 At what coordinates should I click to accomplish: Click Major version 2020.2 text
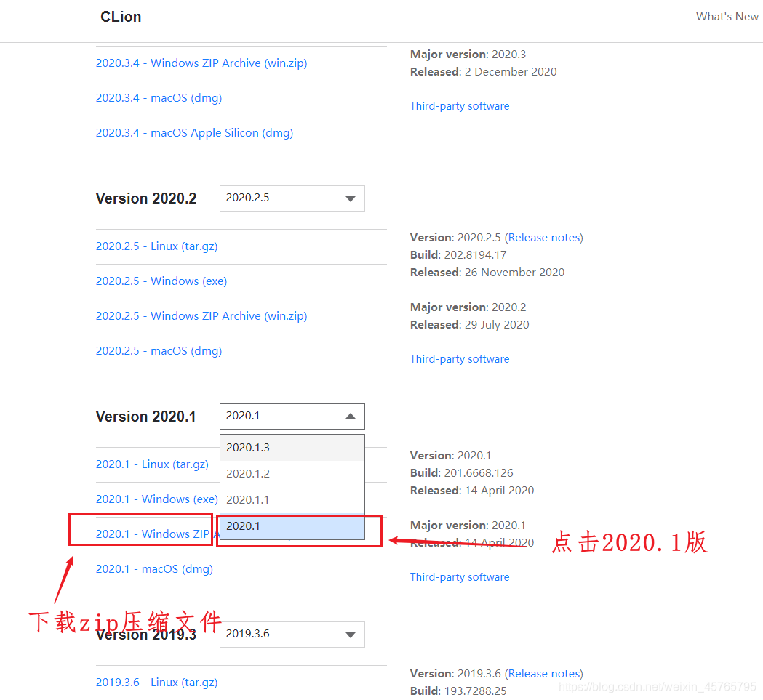(x=468, y=307)
